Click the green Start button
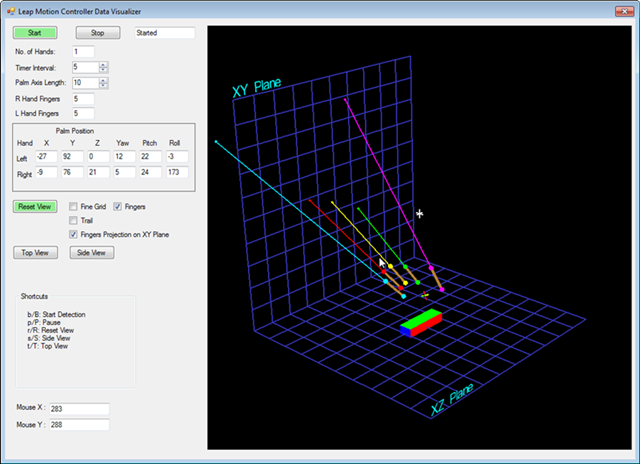The height and width of the screenshot is (464, 640). 35,33
